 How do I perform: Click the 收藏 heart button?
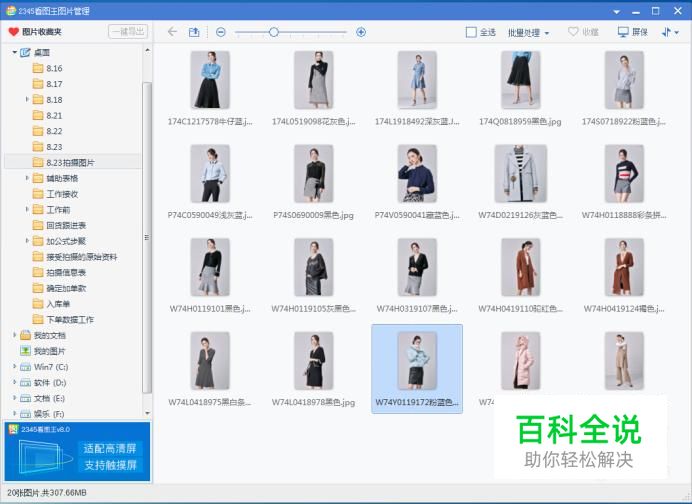(583, 32)
